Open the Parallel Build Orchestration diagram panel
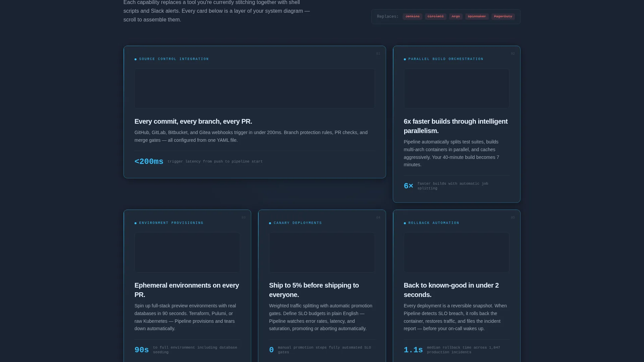 (x=457, y=88)
